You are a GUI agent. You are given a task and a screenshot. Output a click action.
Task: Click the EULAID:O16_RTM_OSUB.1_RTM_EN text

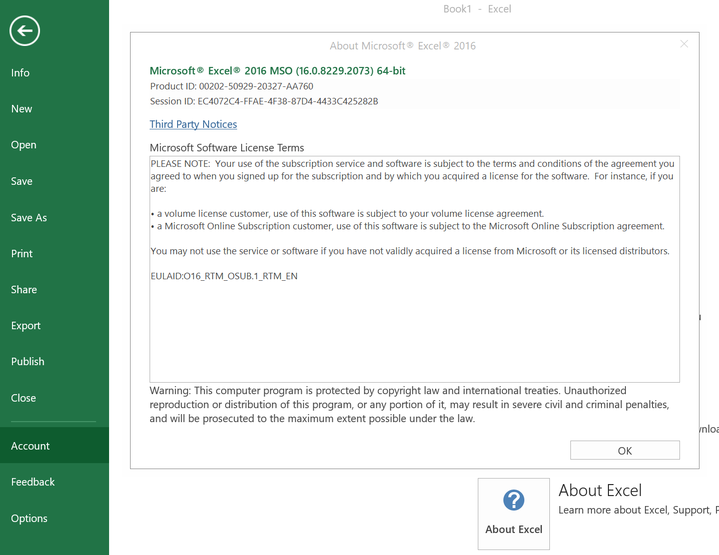tap(224, 276)
